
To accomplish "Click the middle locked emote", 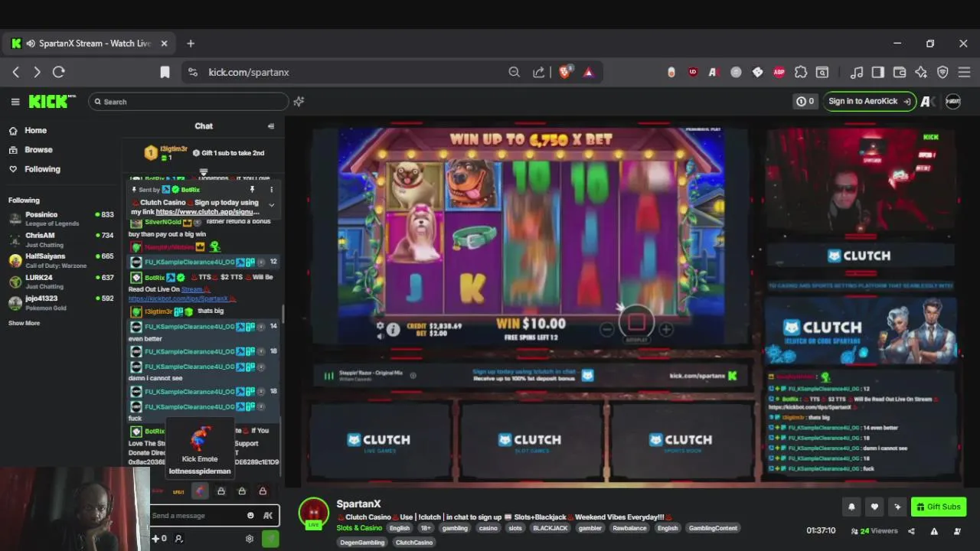I will [242, 491].
